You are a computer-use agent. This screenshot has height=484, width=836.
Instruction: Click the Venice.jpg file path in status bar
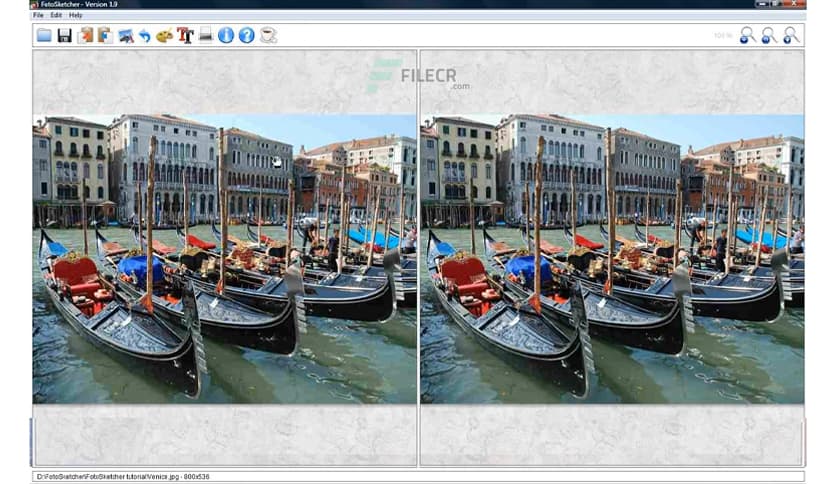[x=123, y=477]
